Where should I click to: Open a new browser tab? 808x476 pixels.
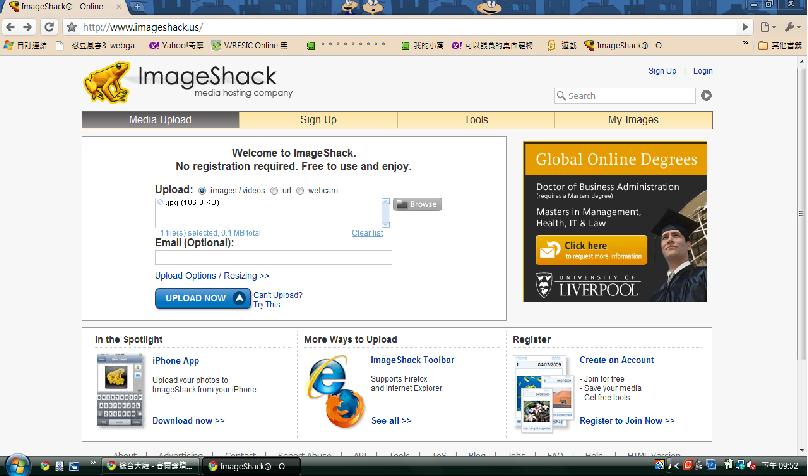[138, 6]
